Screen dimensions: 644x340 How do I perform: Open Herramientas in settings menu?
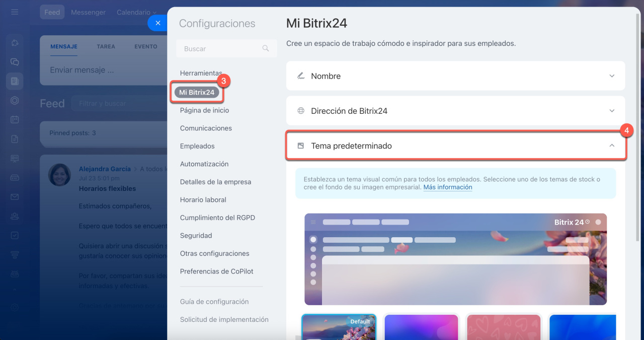click(201, 74)
